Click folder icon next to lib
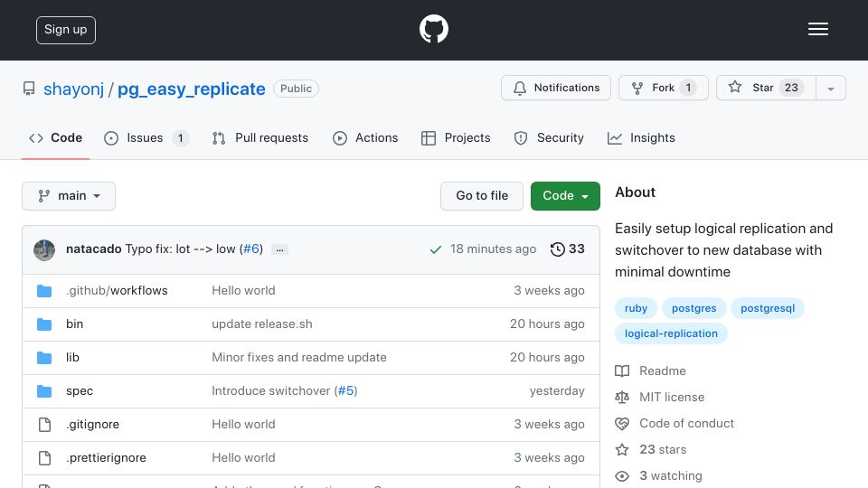 [x=44, y=358]
